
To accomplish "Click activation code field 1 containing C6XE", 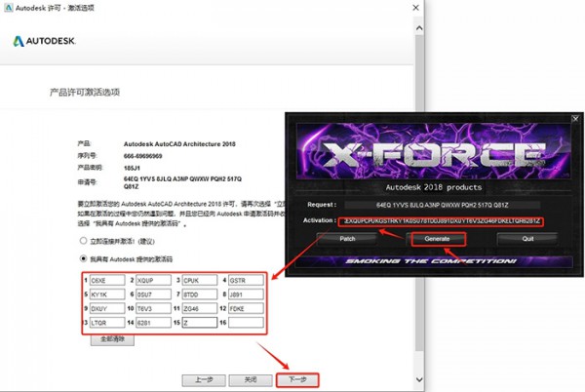I will coord(107,280).
